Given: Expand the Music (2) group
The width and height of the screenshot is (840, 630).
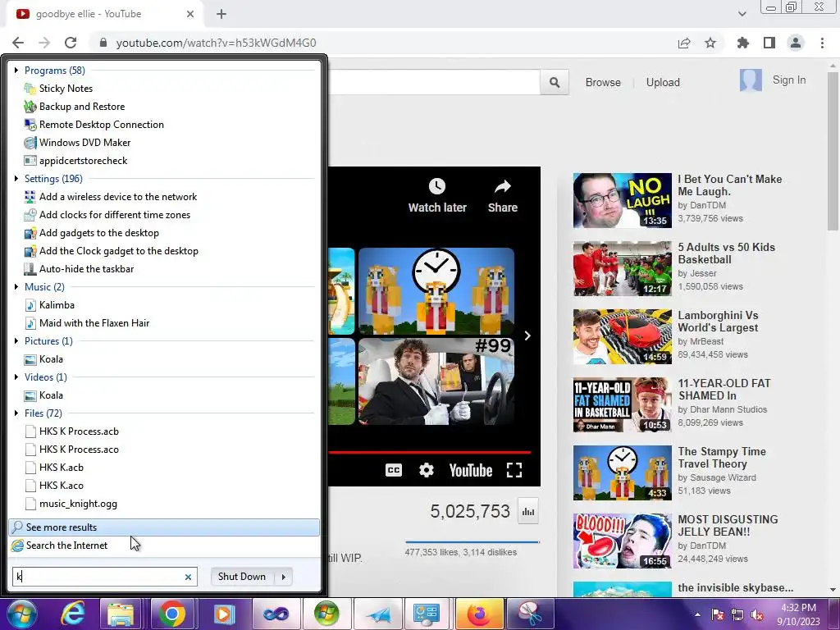Looking at the screenshot, I should tap(16, 286).
